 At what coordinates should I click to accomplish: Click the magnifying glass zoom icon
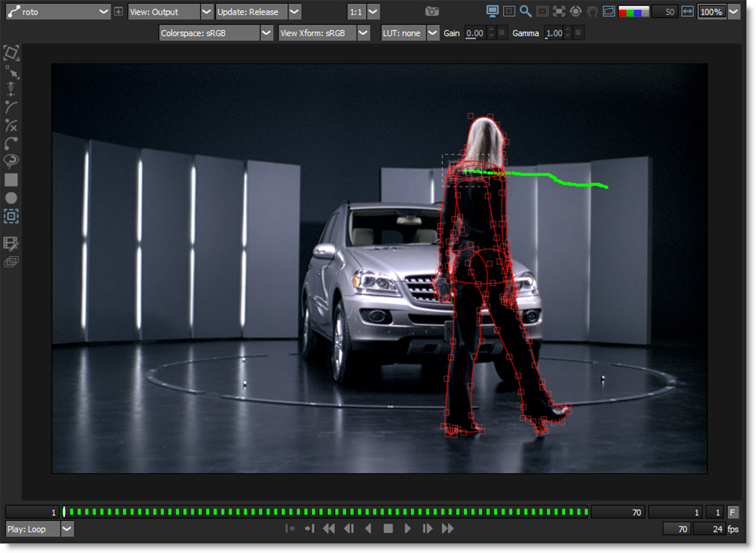click(525, 12)
